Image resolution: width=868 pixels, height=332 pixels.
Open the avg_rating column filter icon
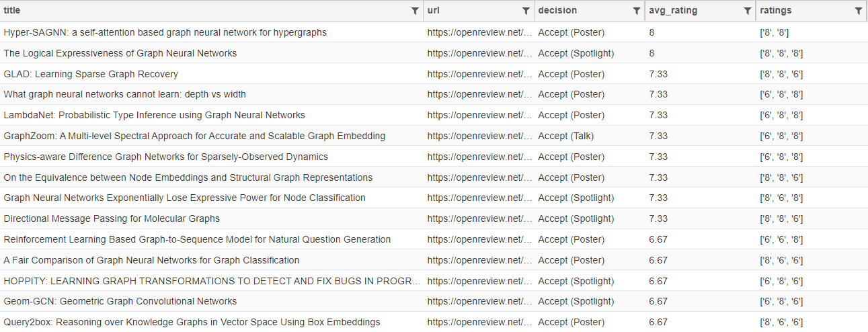pyautogui.click(x=748, y=11)
